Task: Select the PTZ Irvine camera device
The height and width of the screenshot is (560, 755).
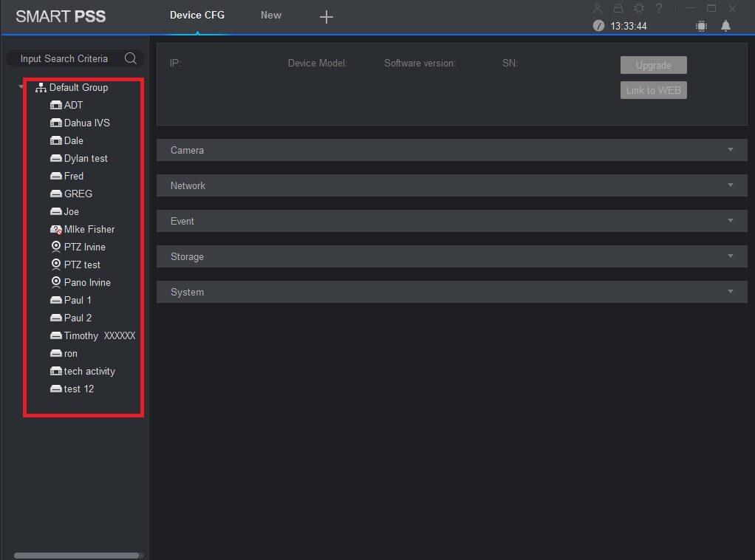Action: point(84,247)
